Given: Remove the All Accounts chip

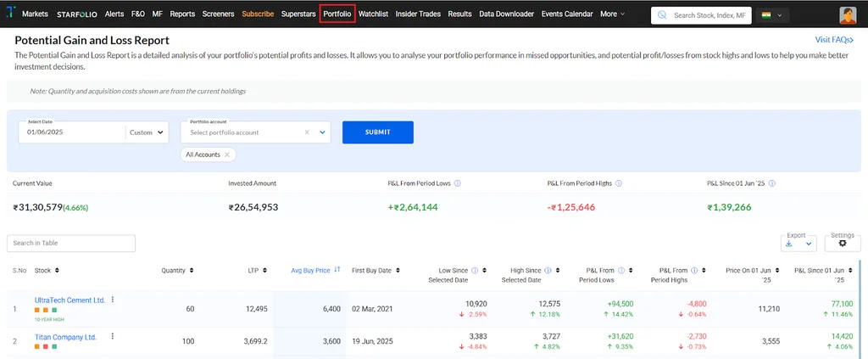Looking at the screenshot, I should click(x=226, y=155).
